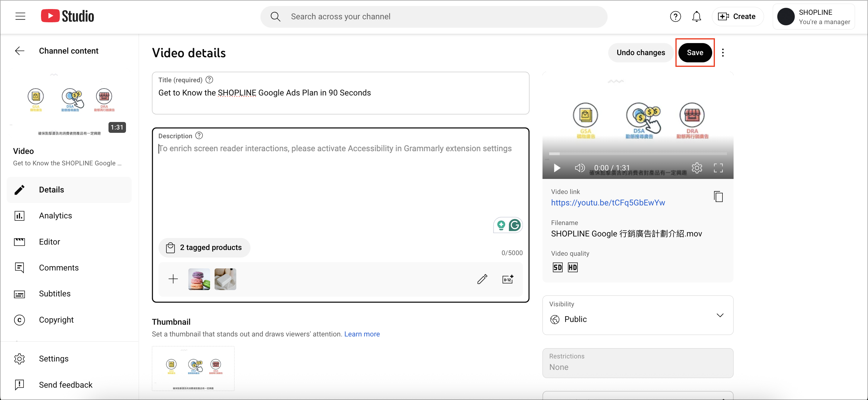Open the Editor section
Viewport: 868px width, 400px height.
[x=69, y=242]
